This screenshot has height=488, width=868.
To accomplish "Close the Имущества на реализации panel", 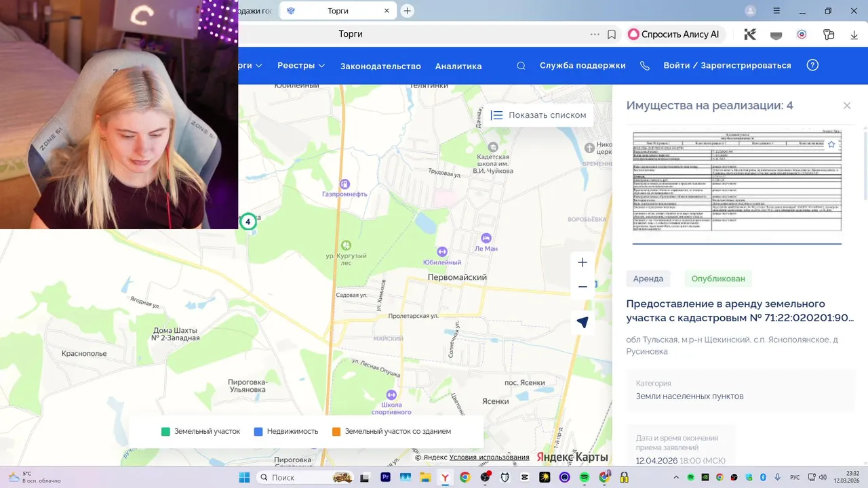I will coord(847,106).
